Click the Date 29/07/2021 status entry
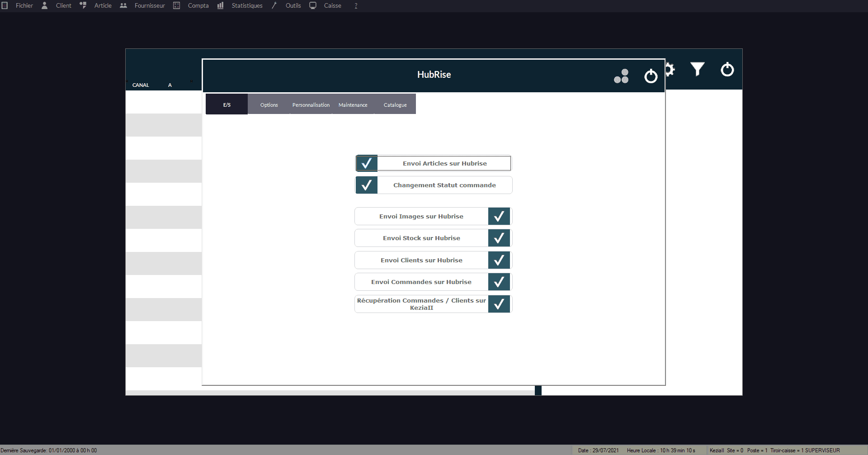The image size is (868, 455). (598, 450)
